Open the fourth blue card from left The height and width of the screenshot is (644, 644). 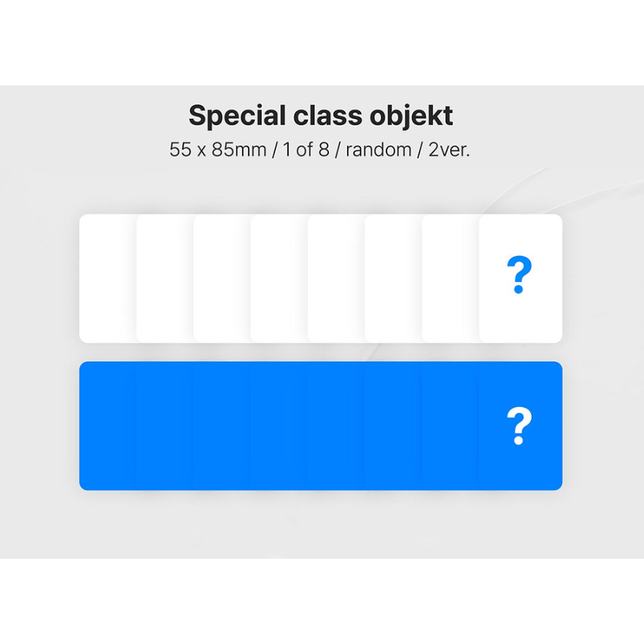pos(279,427)
